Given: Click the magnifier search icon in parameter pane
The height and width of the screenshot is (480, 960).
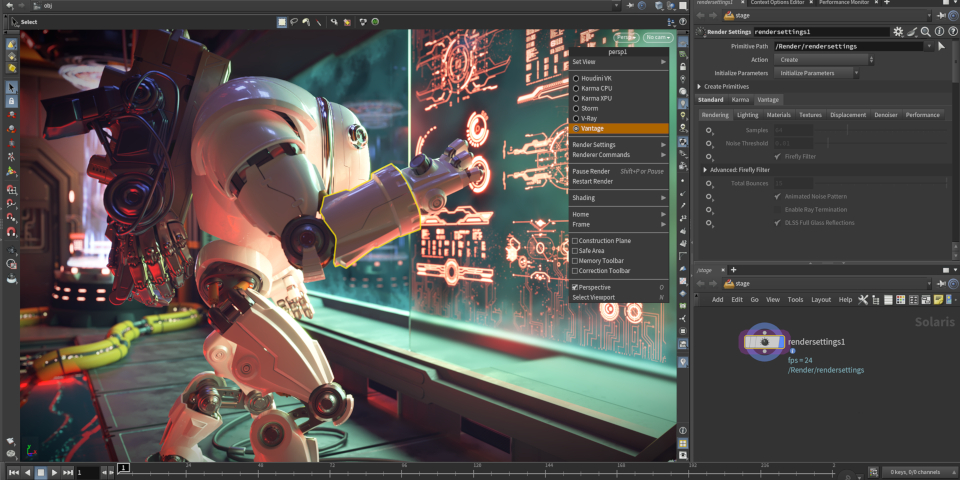Looking at the screenshot, I should (926, 32).
